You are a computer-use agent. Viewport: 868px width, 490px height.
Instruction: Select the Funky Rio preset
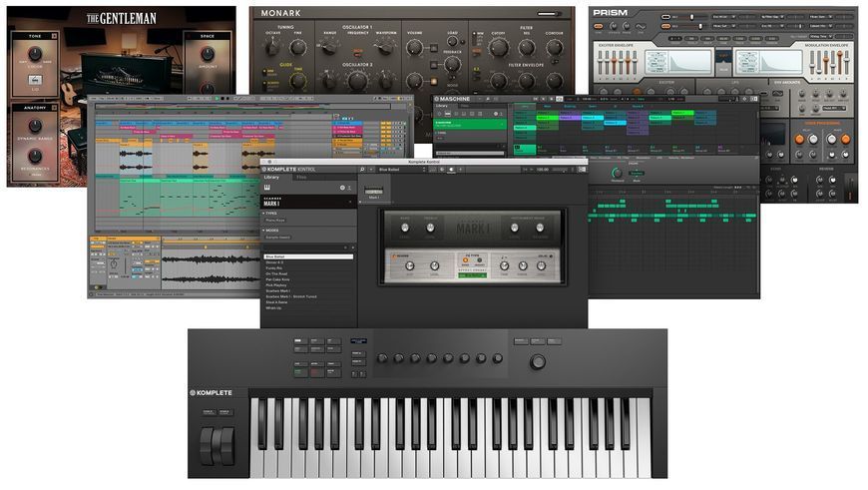[274, 268]
